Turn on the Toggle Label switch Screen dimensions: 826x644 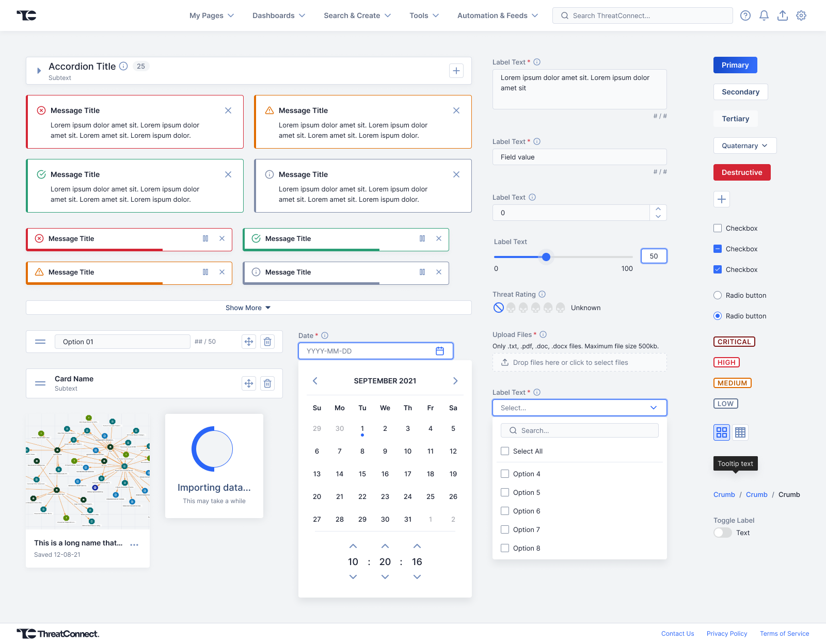(722, 533)
